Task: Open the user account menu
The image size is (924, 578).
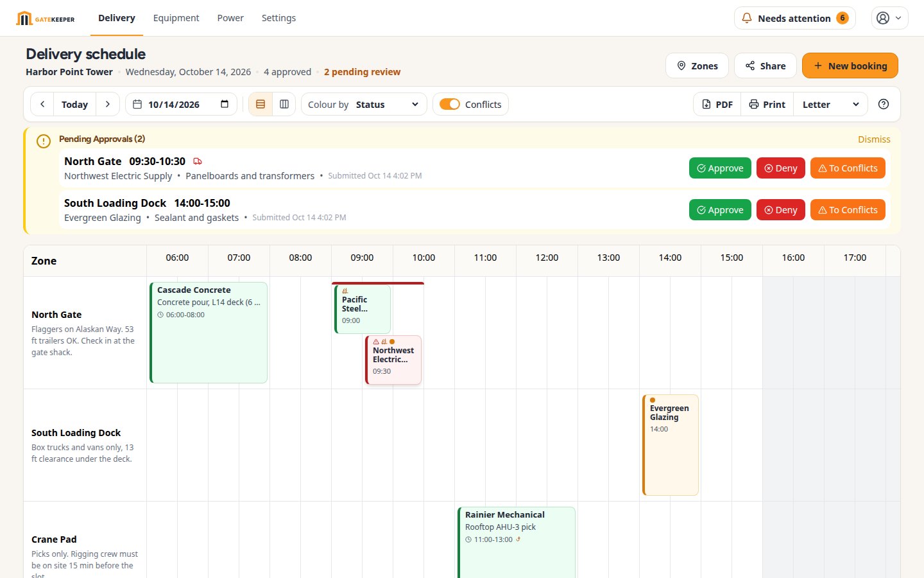Action: (889, 18)
